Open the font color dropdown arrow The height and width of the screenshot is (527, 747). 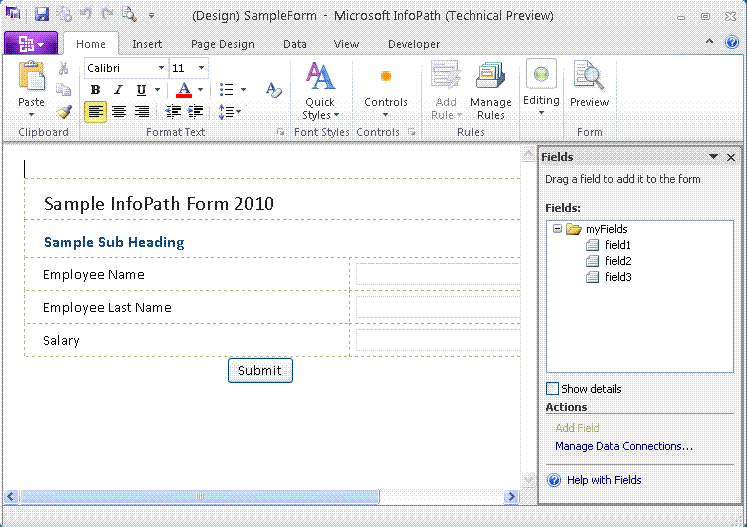pyautogui.click(x=201, y=90)
